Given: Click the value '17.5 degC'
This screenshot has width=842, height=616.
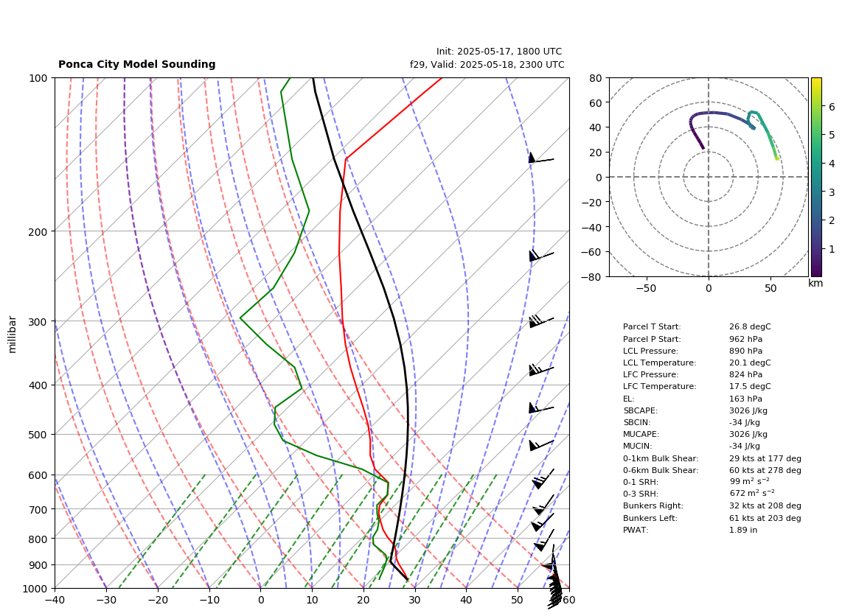Looking at the screenshot, I should tap(750, 386).
